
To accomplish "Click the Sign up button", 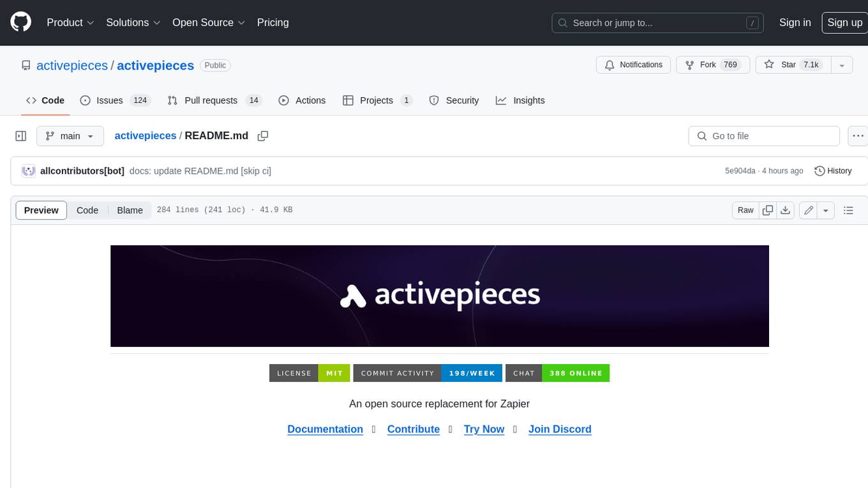I will [844, 22].
